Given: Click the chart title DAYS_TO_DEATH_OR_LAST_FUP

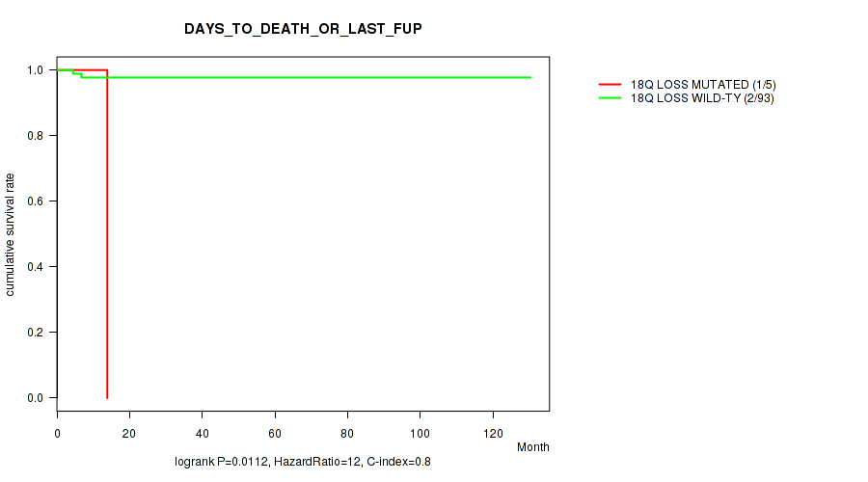Looking at the screenshot, I should [x=303, y=29].
